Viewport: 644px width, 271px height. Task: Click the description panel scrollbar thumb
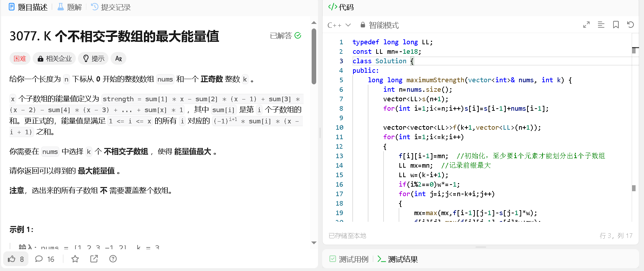(x=314, y=56)
